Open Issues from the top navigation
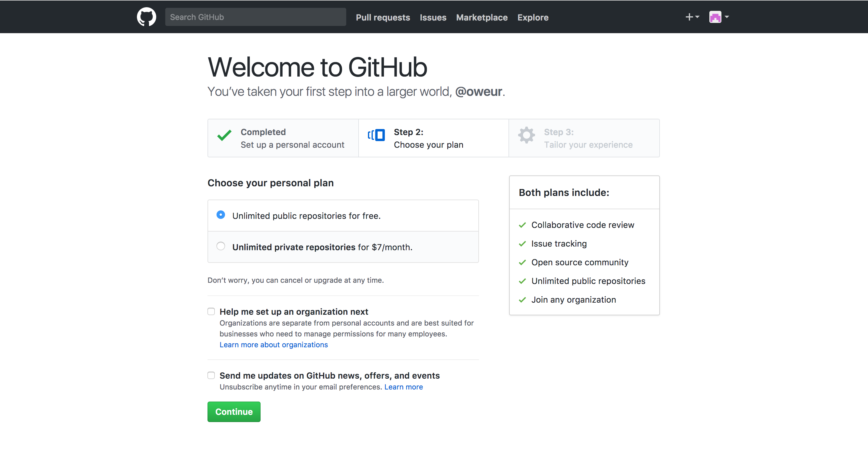The height and width of the screenshot is (454, 868). click(x=433, y=17)
